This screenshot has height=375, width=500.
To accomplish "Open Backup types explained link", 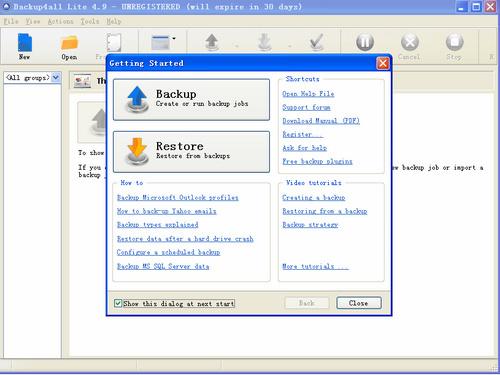I will coord(158,225).
